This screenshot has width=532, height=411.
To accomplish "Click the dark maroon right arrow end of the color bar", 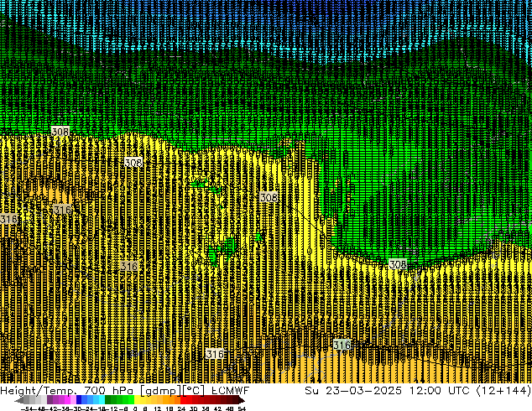I will click(241, 400).
